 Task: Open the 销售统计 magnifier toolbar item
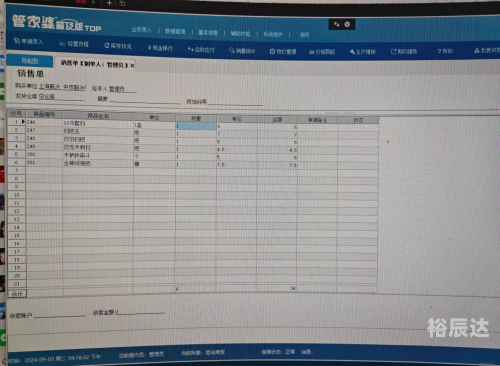coord(242,51)
